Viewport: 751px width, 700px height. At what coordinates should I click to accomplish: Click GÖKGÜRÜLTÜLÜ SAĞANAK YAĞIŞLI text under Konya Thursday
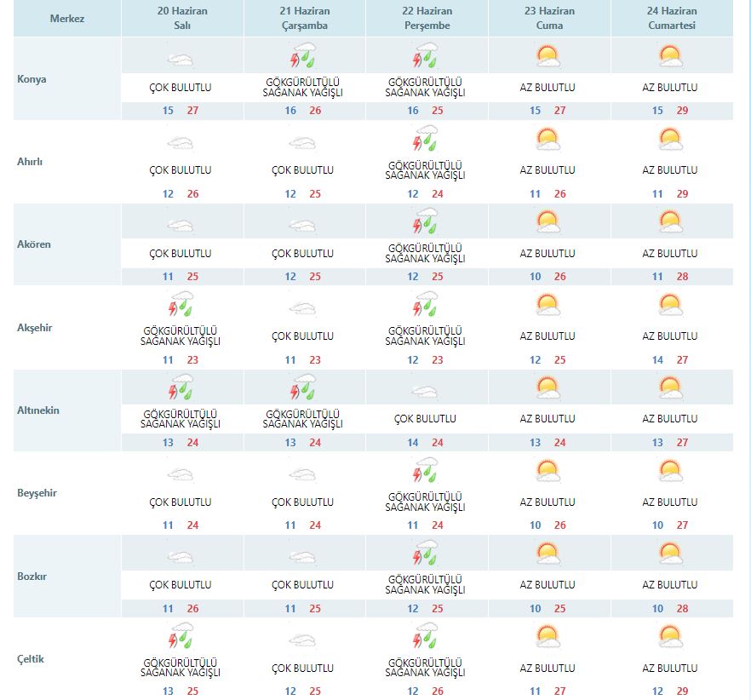tap(425, 91)
